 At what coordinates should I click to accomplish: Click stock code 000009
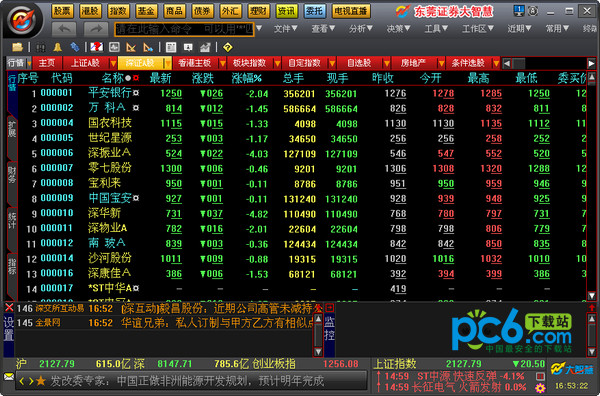pos(57,198)
